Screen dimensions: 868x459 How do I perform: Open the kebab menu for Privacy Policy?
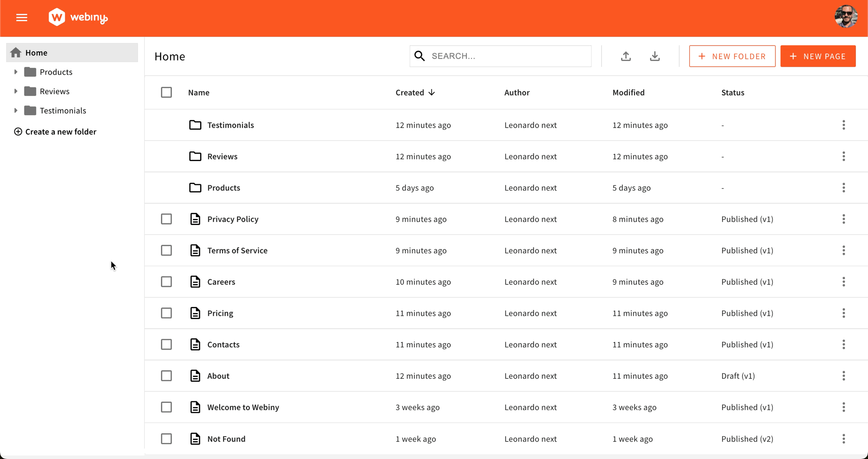[x=844, y=219]
